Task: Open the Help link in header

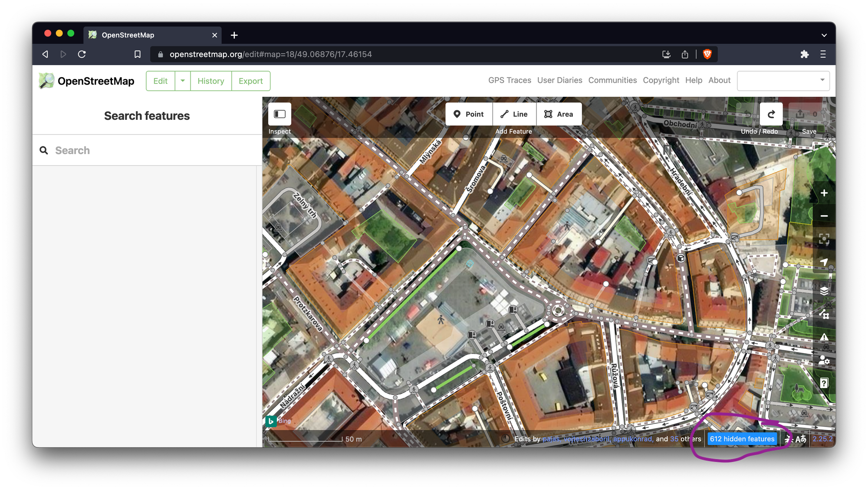Action: click(x=694, y=80)
